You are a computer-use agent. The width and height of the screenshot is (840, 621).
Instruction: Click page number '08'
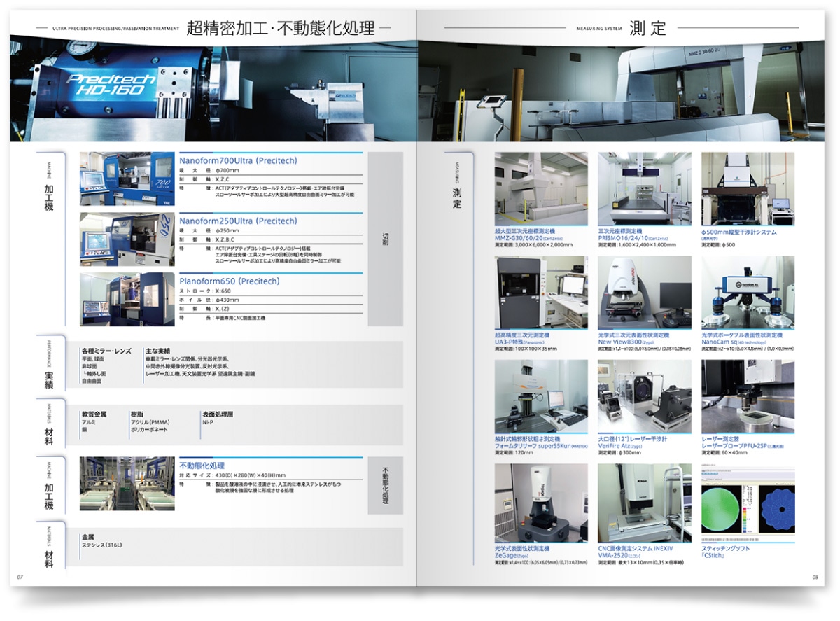[x=815, y=577]
